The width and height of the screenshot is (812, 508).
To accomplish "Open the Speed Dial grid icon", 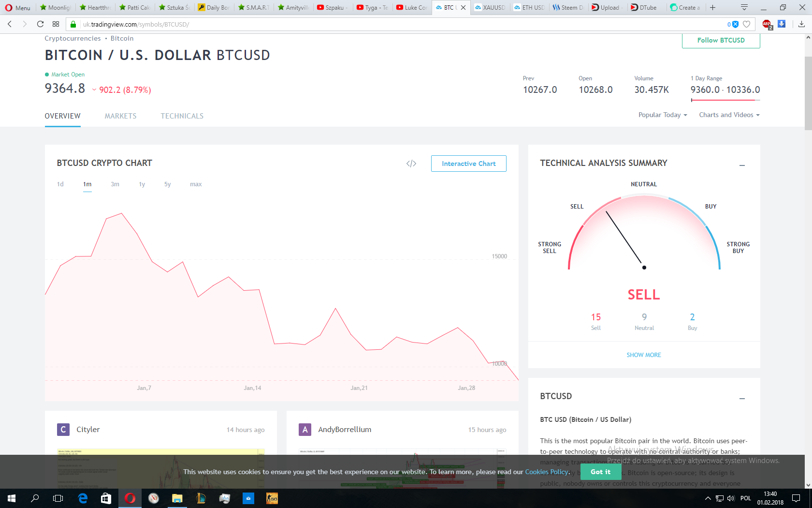I will point(56,24).
